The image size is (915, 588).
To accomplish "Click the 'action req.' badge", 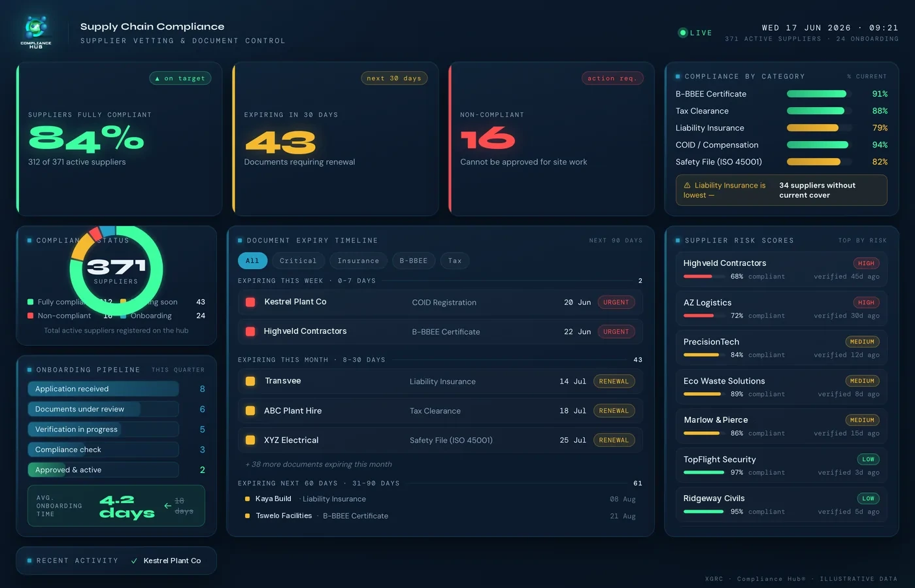I will pos(612,78).
